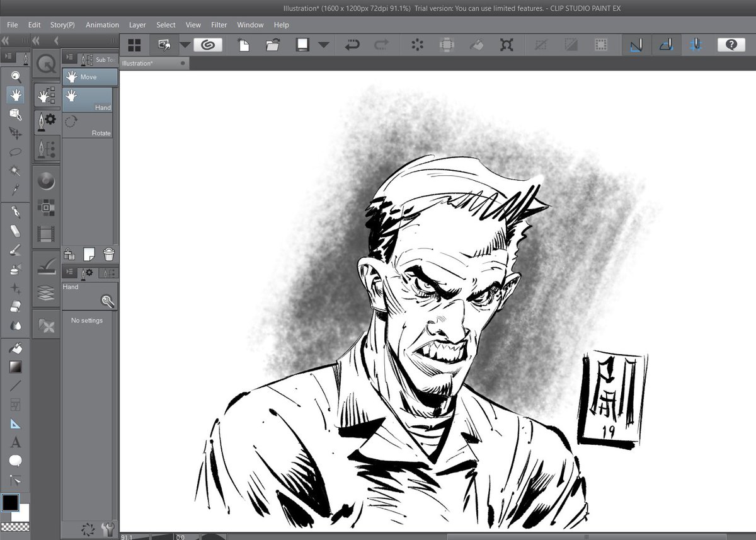Open CLIP STUDIO with spiral logo button
This screenshot has width=756, height=540.
[208, 45]
